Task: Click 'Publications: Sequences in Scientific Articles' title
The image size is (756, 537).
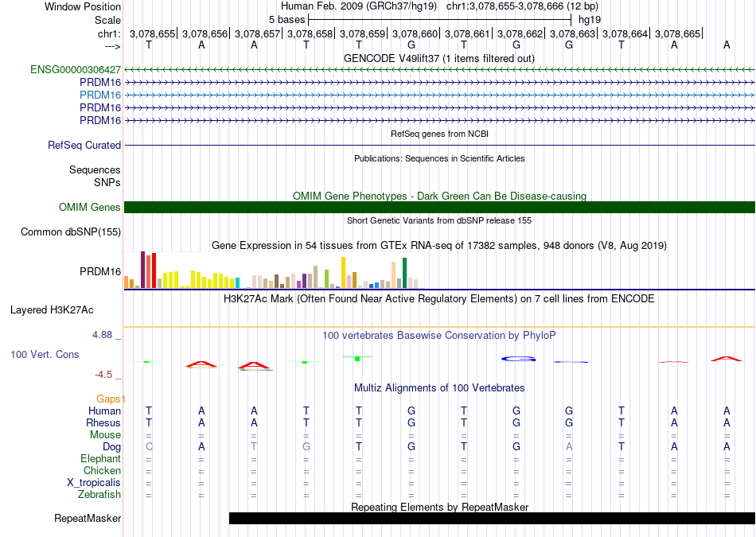Action: click(439, 158)
